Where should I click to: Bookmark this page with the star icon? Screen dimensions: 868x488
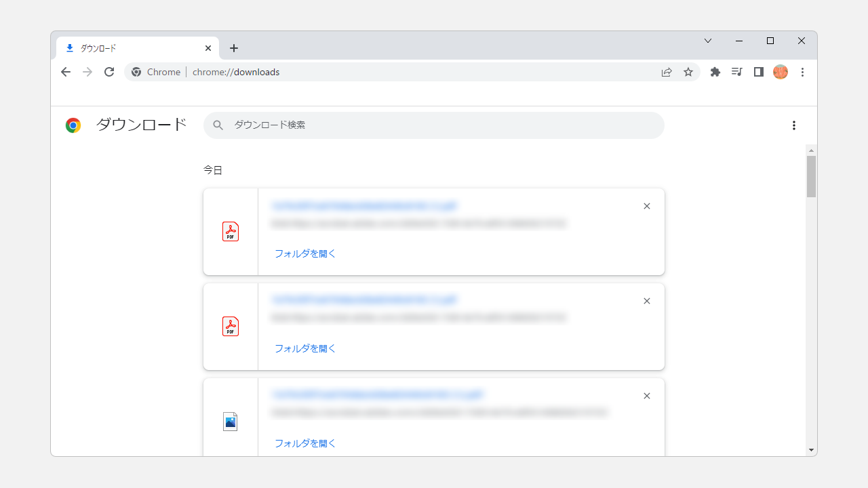[x=688, y=72]
